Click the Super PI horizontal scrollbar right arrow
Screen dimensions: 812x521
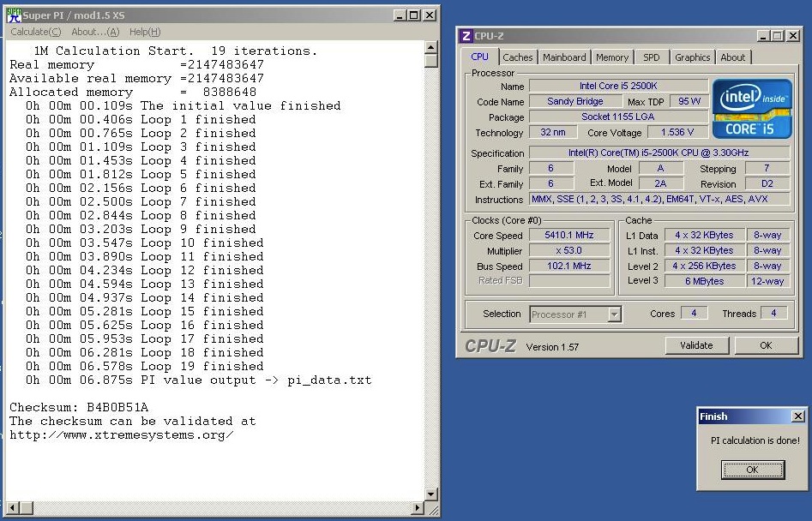(418, 508)
